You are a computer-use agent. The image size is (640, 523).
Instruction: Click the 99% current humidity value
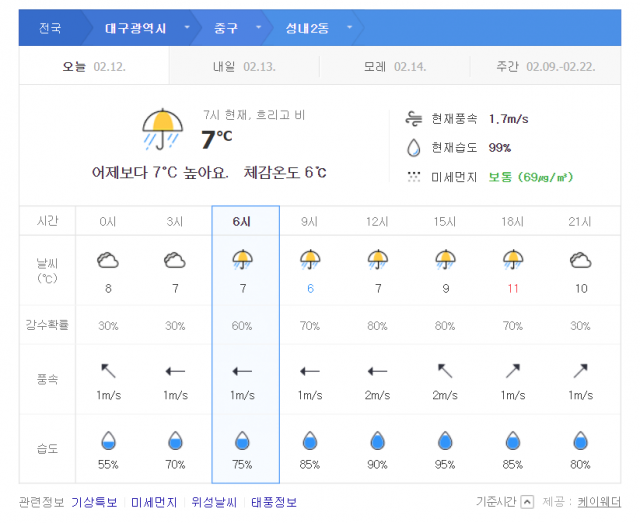click(500, 148)
